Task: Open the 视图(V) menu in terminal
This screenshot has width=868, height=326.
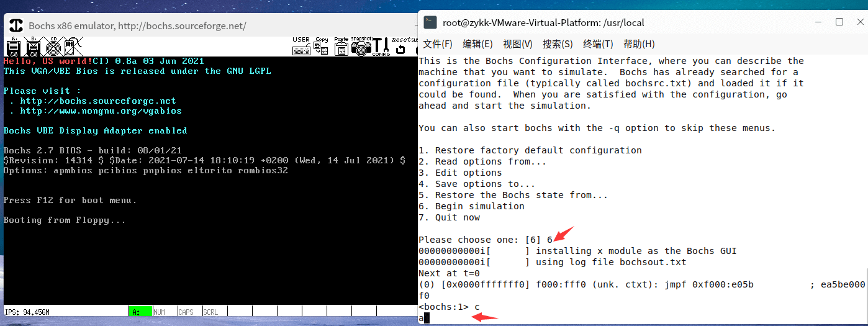Action: tap(518, 44)
